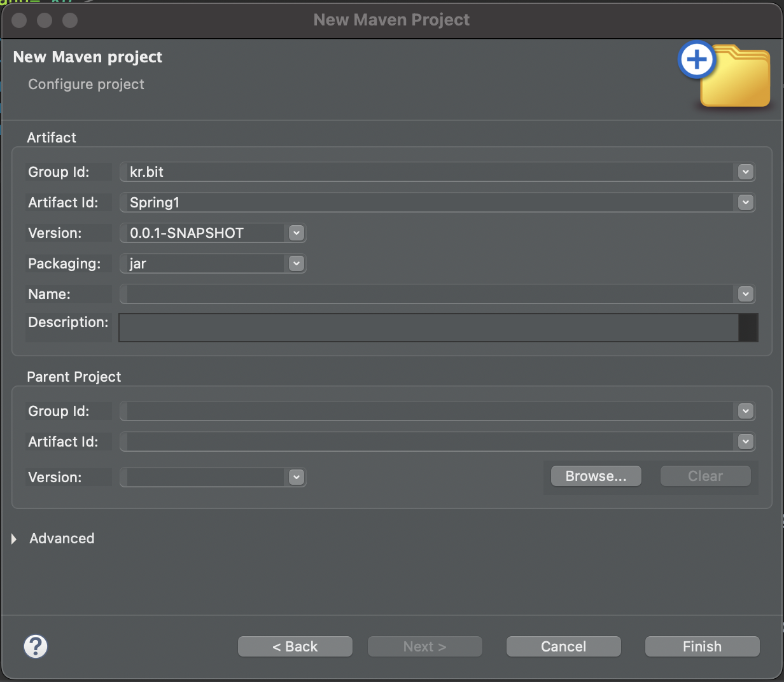Click the "Name:" label
Screen dimensions: 784x682
(x=49, y=294)
